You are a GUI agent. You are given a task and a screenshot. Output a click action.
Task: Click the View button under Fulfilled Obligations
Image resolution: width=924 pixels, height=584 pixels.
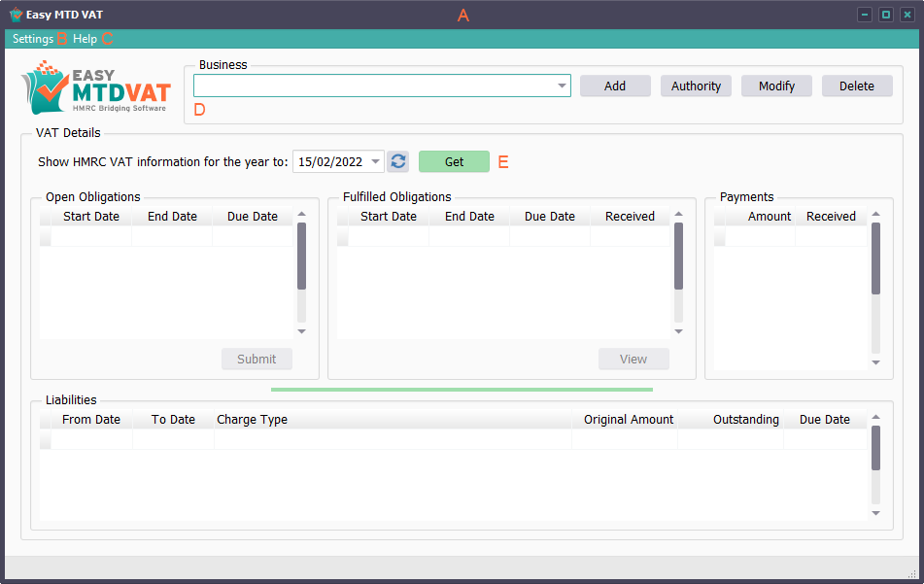633,359
